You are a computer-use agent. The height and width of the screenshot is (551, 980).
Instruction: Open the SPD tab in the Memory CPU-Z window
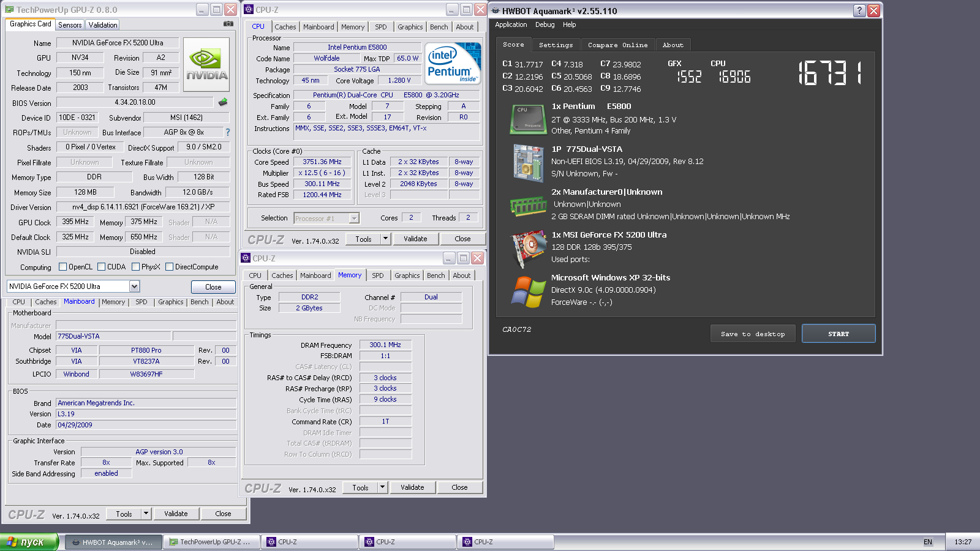378,275
